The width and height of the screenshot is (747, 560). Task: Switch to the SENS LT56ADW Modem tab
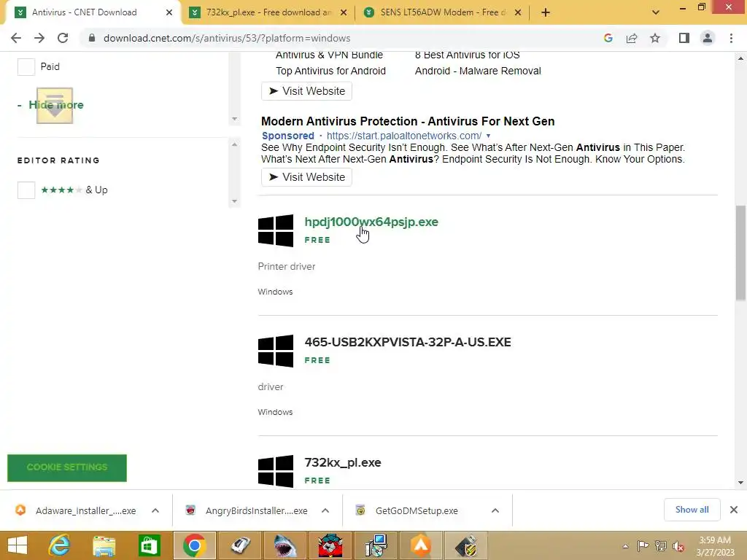443,12
